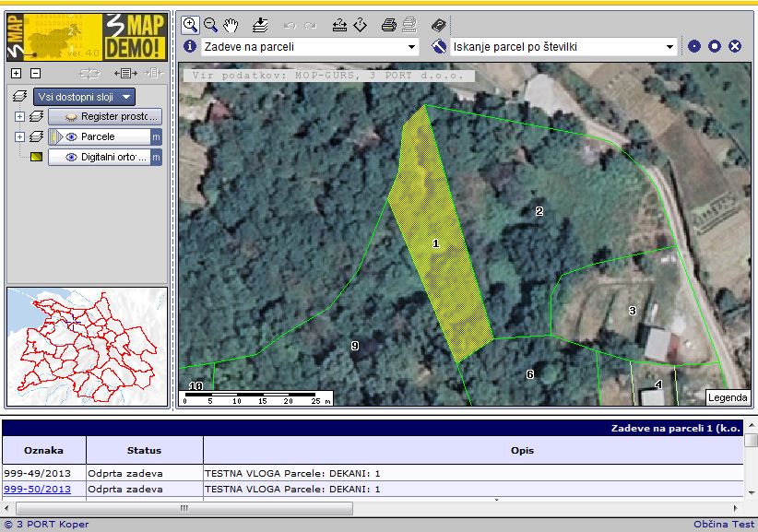Click the results vertical scrollbar down arrow
The height and width of the screenshot is (532, 758).
click(x=752, y=492)
